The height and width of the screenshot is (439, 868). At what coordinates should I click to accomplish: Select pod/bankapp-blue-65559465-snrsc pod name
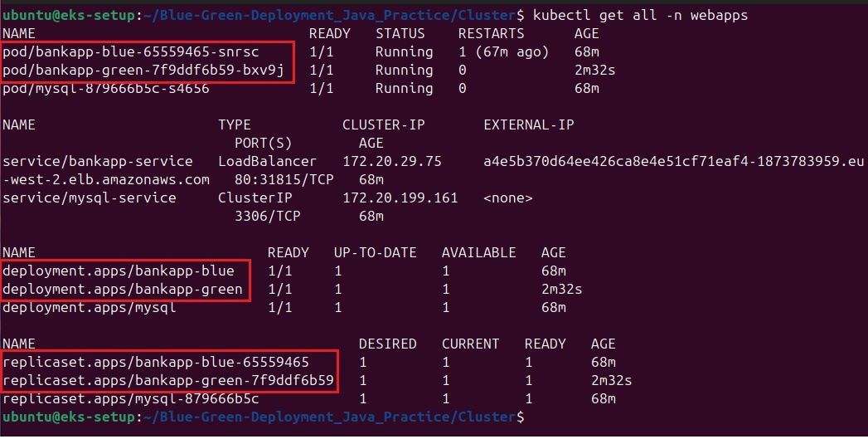[x=131, y=51]
